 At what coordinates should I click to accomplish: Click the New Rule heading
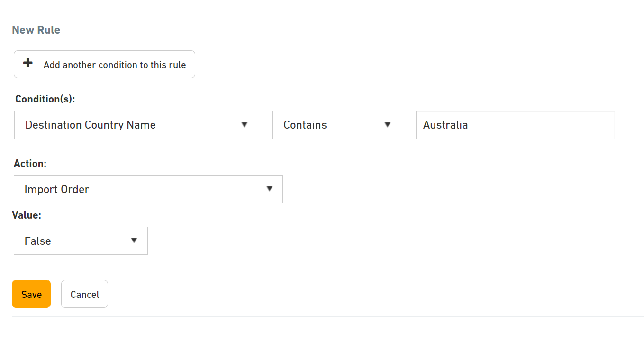coord(36,30)
